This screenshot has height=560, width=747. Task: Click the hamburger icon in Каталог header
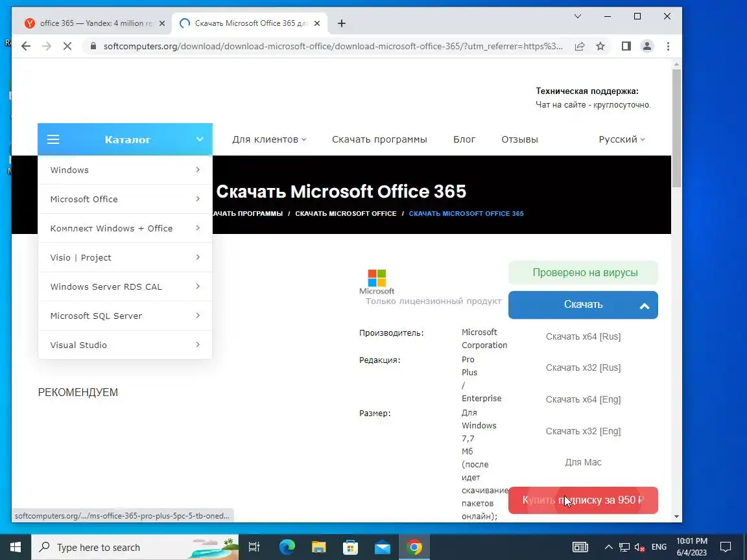tap(53, 139)
